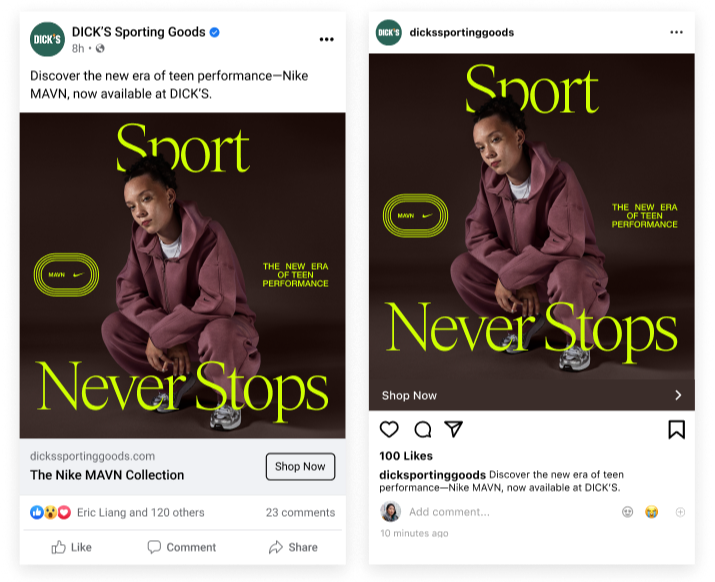Click the Facebook Shop Now button
Viewport: 715px width, 582px height.
[x=300, y=466]
